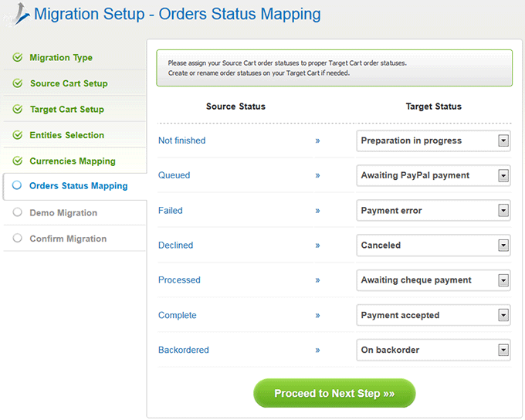Click the 'Please assign your Source Cart' notice text
Viewport: 525px width, 420px height.
coord(287,63)
